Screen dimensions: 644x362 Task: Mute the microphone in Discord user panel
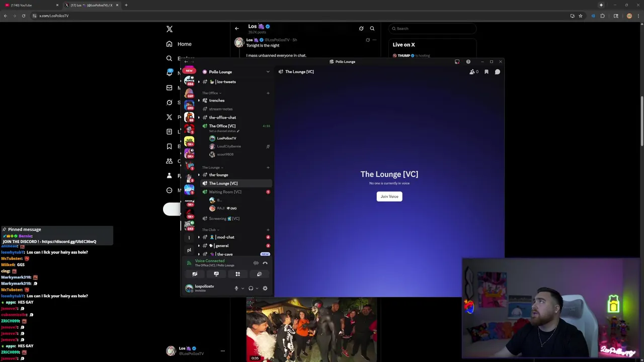click(236, 288)
